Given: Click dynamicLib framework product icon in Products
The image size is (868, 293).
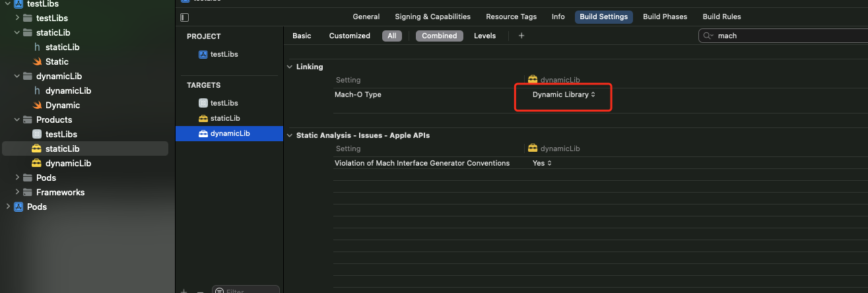Looking at the screenshot, I should pos(37,163).
